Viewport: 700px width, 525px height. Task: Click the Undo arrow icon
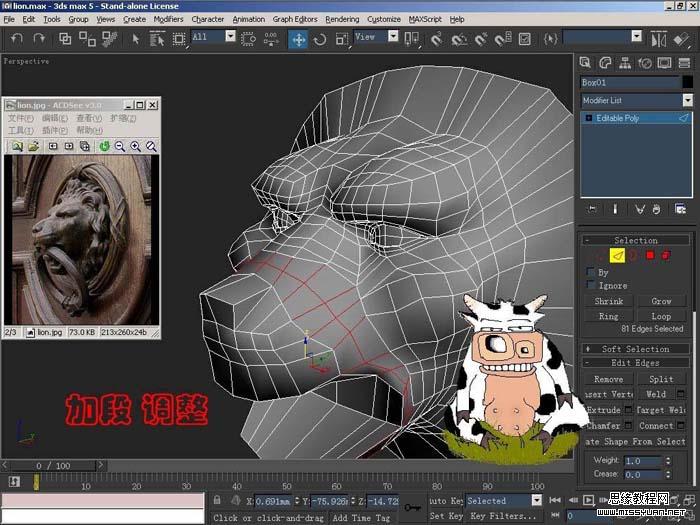(x=17, y=39)
